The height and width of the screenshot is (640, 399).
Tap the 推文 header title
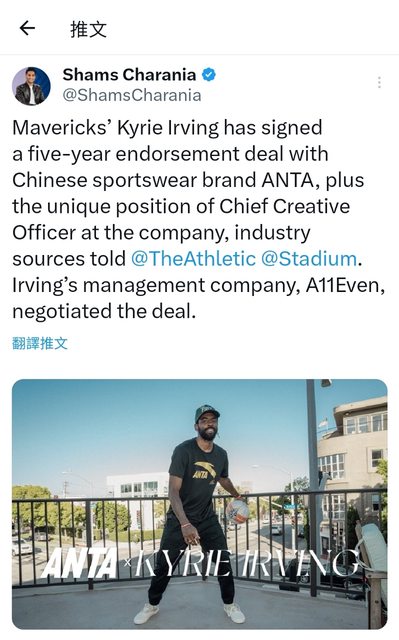pyautogui.click(x=88, y=29)
